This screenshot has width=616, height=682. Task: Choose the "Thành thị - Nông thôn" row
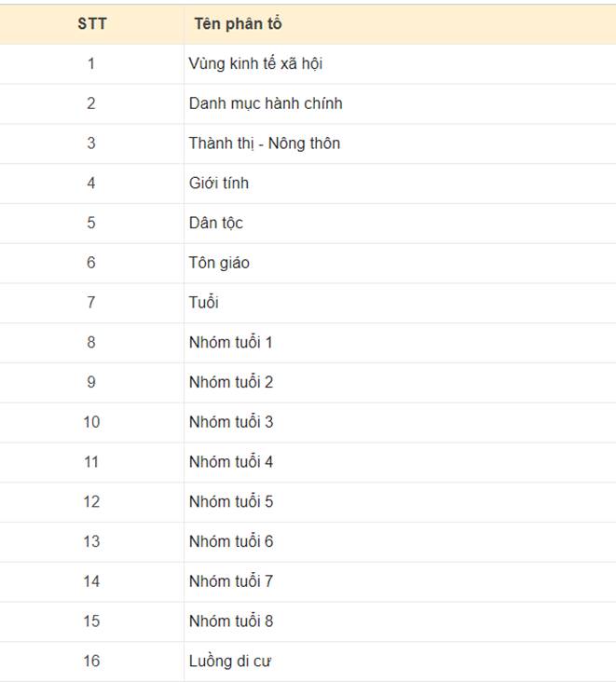click(x=265, y=143)
